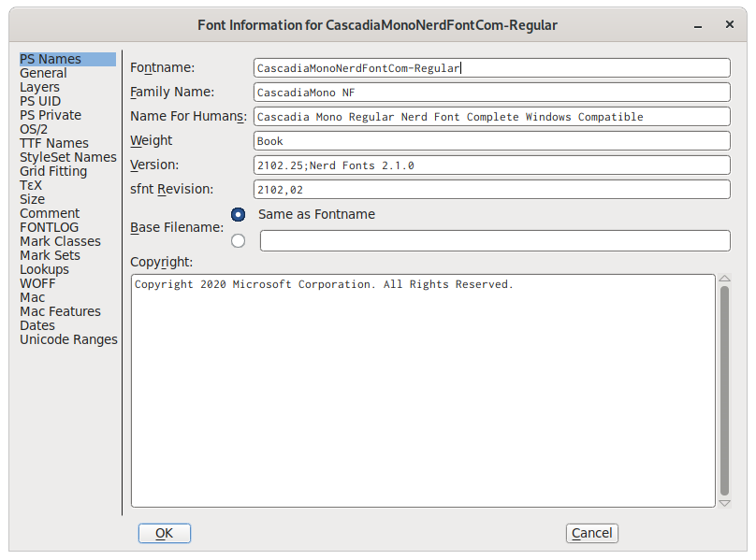
Task: Switch to the Layers section
Action: pos(39,87)
